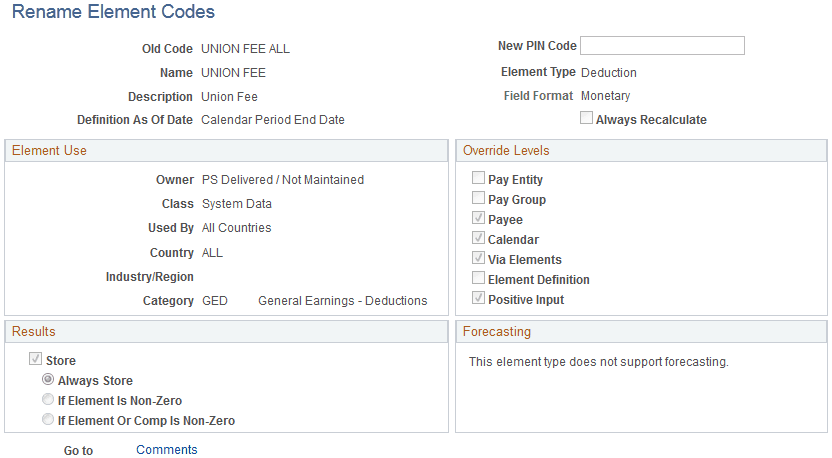Screen dimensions: 832x458
Task: Click the Rename Element Codes page title
Action: [x=113, y=13]
